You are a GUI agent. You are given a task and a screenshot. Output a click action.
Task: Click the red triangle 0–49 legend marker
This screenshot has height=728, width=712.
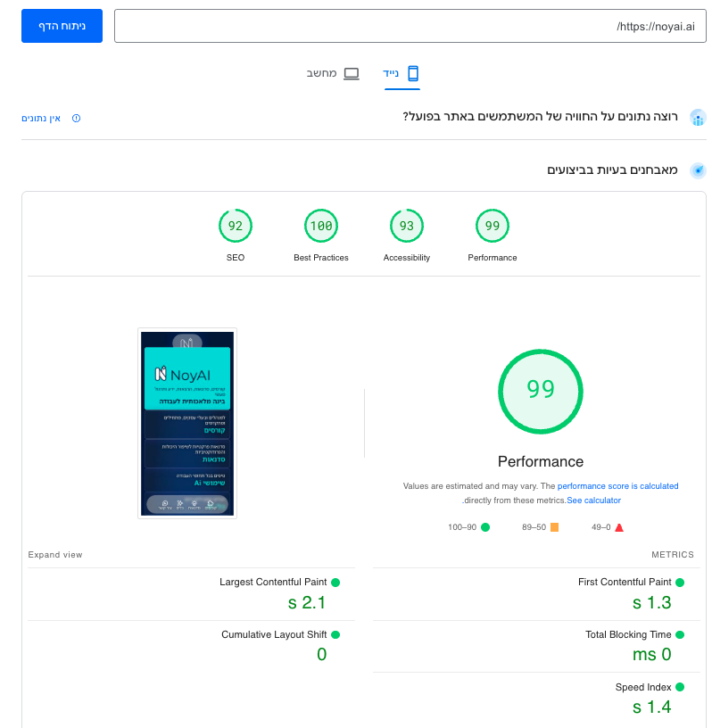coord(619,527)
